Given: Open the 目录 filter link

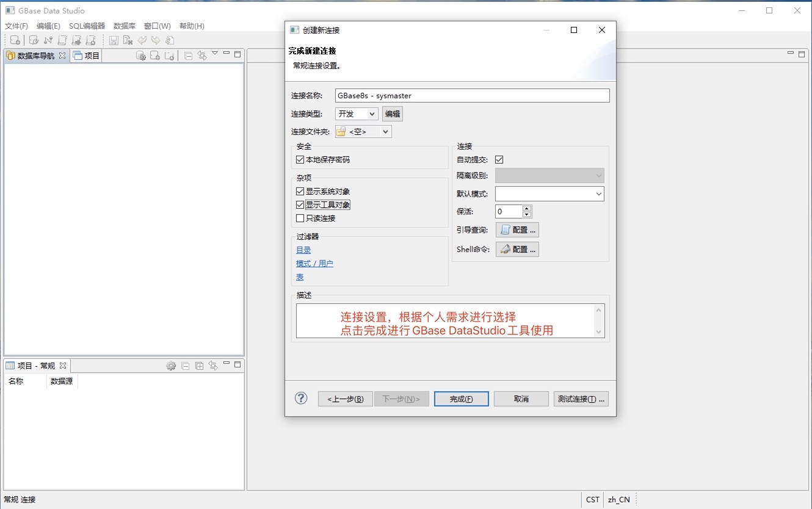Looking at the screenshot, I should [303, 250].
